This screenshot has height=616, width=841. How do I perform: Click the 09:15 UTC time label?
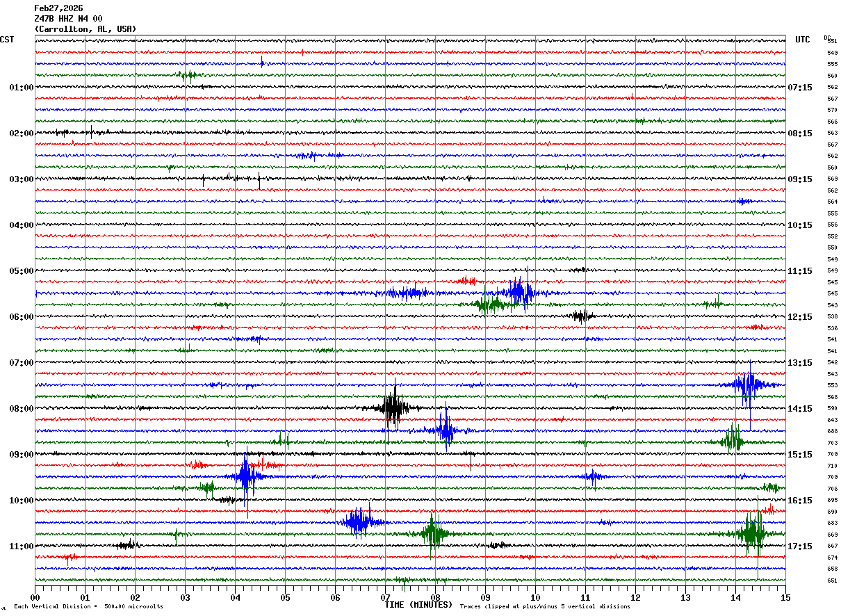point(800,179)
